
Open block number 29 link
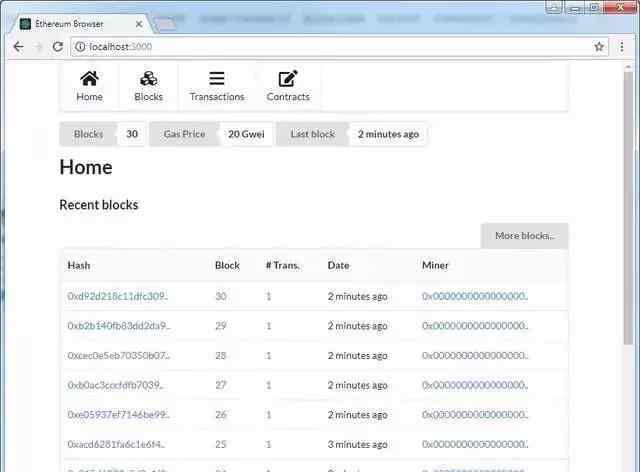coord(220,326)
